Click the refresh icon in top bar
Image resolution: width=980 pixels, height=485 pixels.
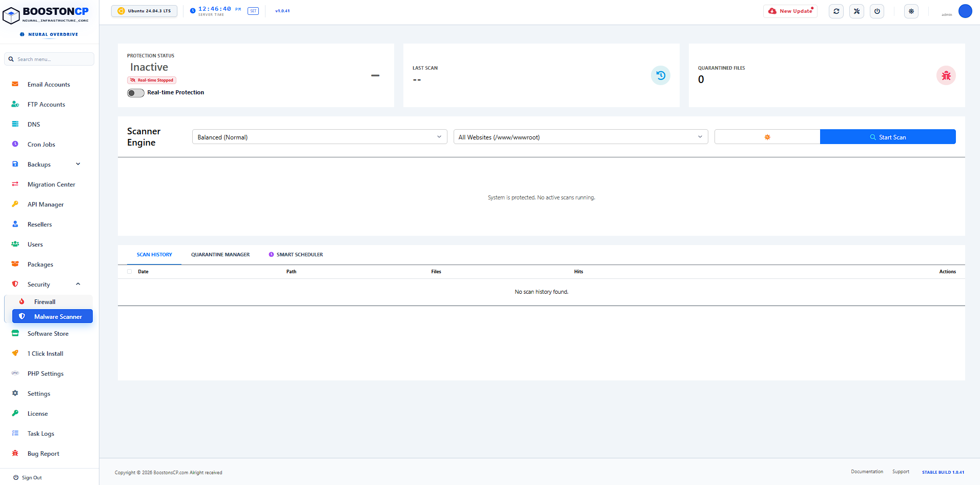pyautogui.click(x=836, y=11)
